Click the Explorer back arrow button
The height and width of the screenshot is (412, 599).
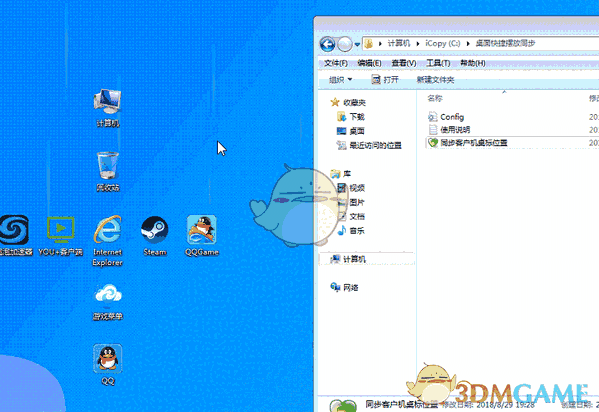[x=327, y=44]
